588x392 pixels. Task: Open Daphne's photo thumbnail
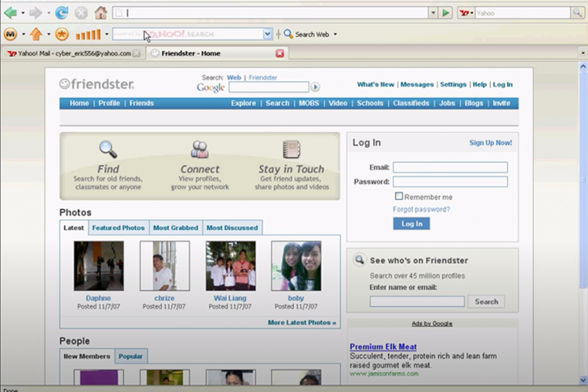(99, 266)
